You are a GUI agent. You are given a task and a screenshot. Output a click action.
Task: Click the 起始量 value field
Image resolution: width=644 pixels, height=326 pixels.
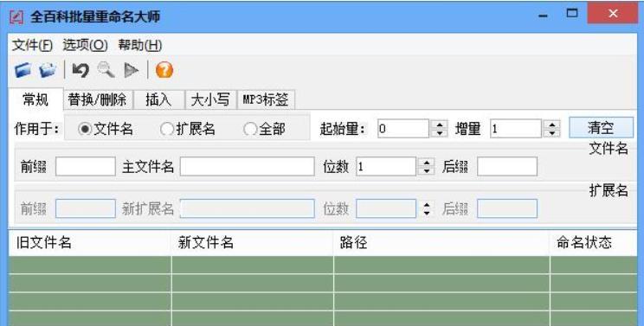click(x=402, y=129)
